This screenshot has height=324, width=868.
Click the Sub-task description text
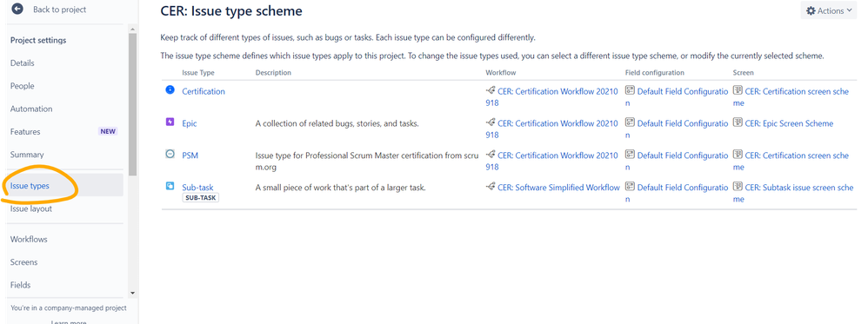pyautogui.click(x=340, y=188)
